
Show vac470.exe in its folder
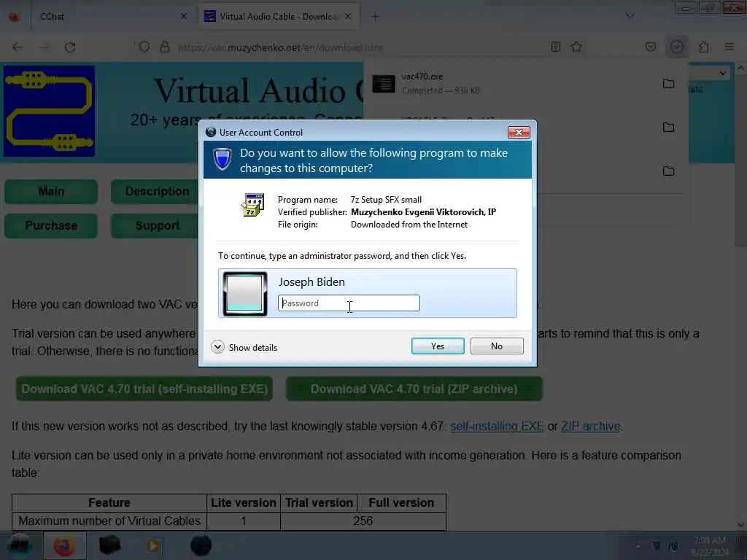click(x=668, y=83)
